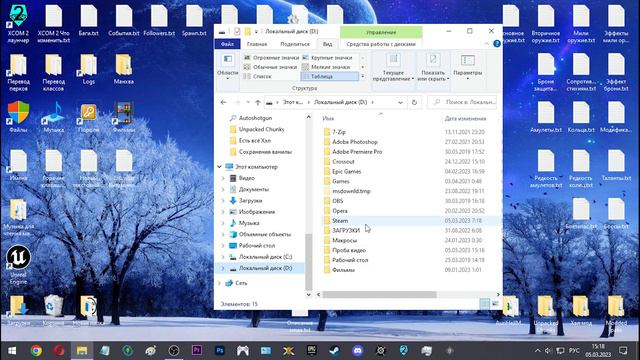Select Unreal Engine desktop shortcut
Viewport: 640px width, 360px height.
18,264
